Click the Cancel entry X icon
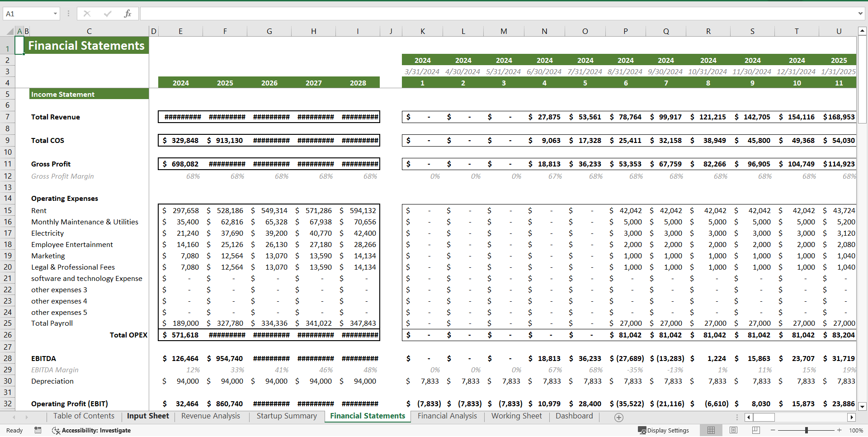This screenshot has height=437, width=868. (87, 14)
